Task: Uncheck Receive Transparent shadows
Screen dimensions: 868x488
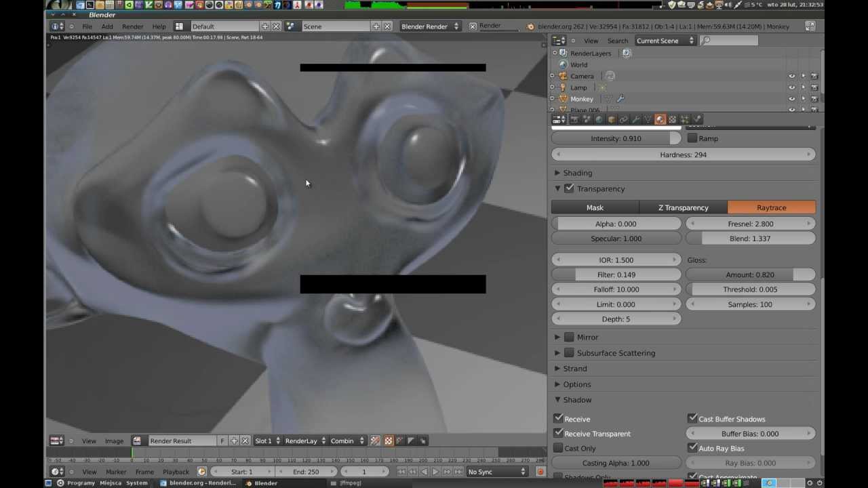Action: click(558, 434)
